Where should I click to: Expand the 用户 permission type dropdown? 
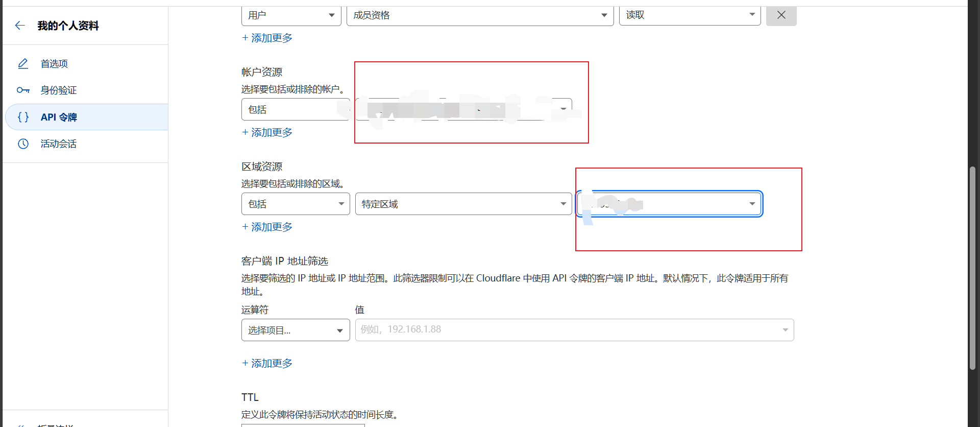coord(291,15)
